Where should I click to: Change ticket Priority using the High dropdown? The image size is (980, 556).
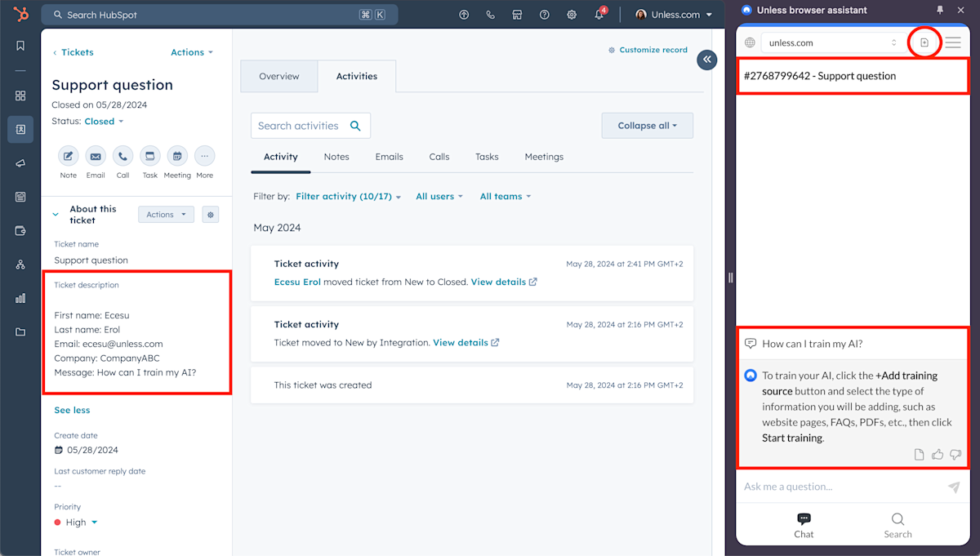[x=78, y=522]
